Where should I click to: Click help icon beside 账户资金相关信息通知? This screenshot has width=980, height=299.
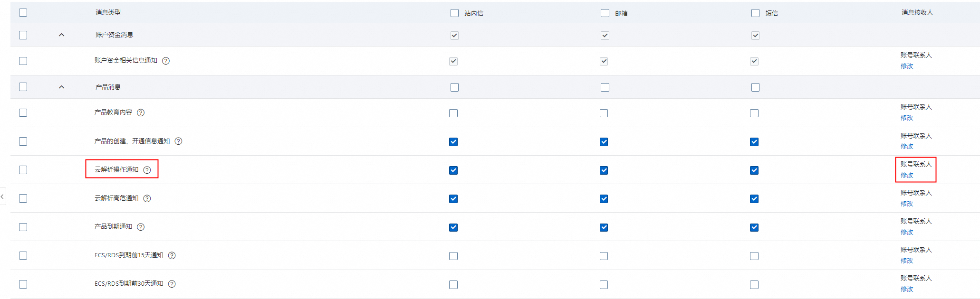166,61
